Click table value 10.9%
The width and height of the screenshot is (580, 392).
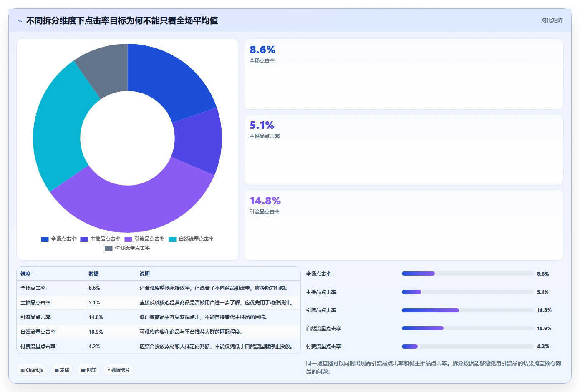[x=96, y=332]
